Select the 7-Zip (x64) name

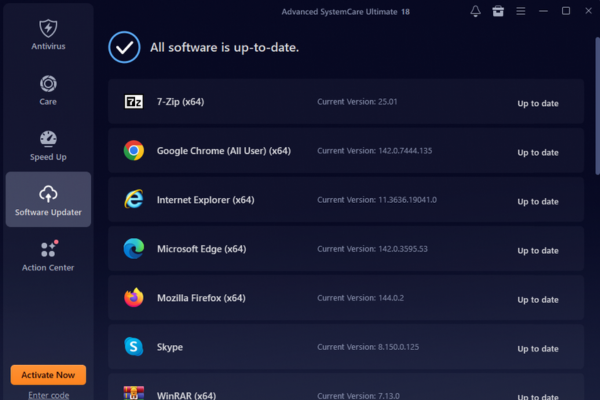pyautogui.click(x=180, y=102)
